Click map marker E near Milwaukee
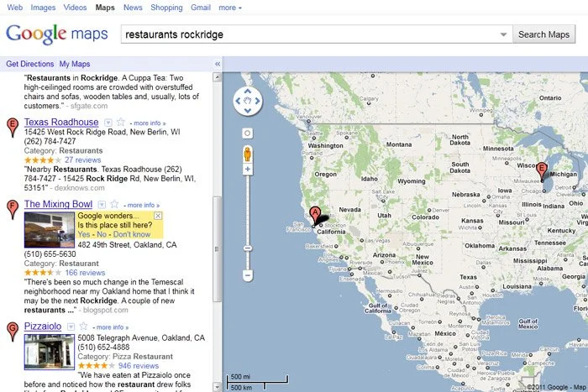Viewport: 588px width, 392px height. point(542,171)
